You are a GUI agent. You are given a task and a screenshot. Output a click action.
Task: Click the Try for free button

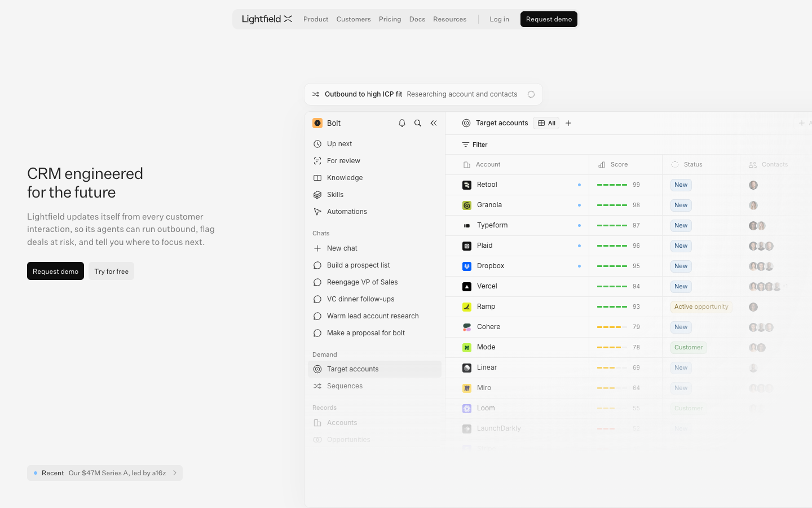click(112, 271)
